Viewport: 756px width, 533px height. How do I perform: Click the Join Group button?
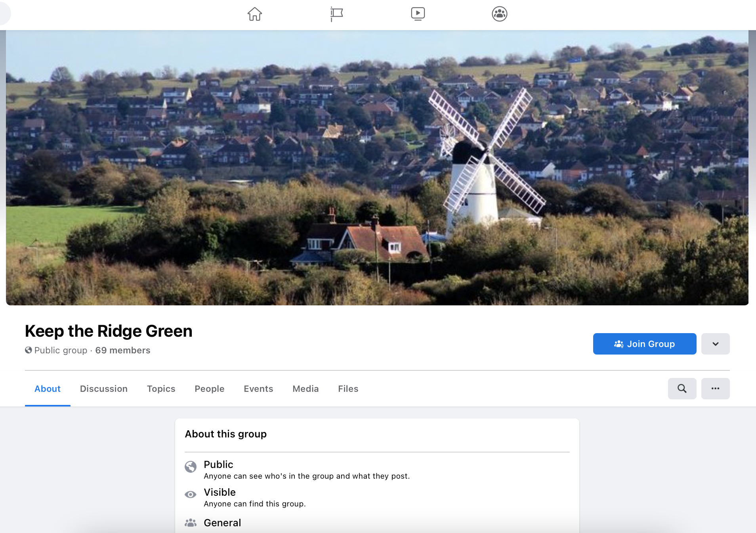pos(644,344)
